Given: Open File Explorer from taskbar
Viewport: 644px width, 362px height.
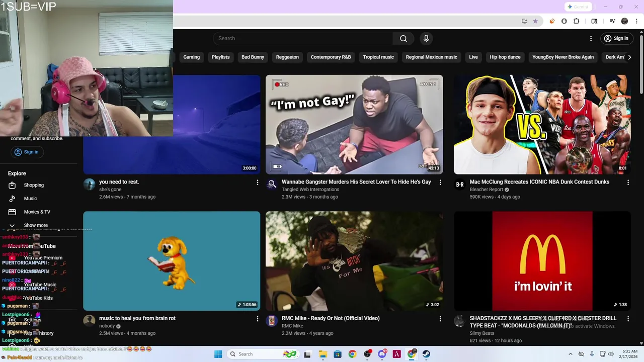Looking at the screenshot, I should coord(323,354).
